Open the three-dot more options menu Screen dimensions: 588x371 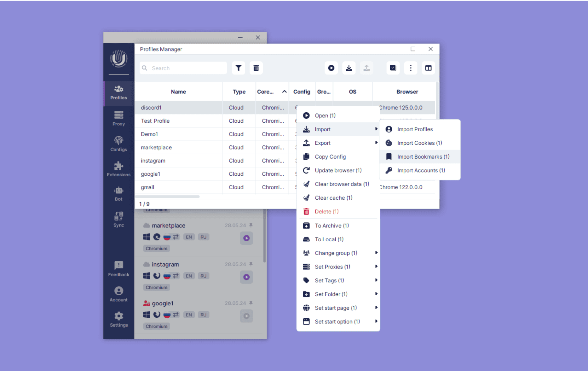coord(411,68)
